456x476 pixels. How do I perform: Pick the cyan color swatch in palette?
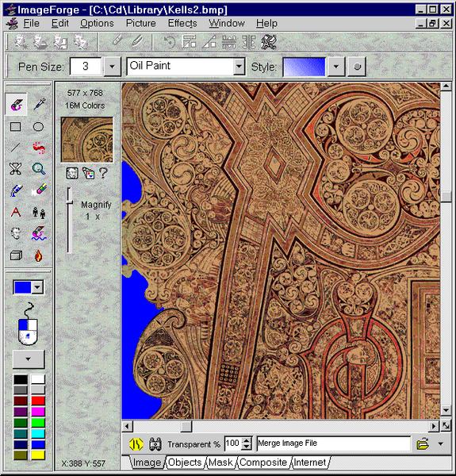[38, 433]
